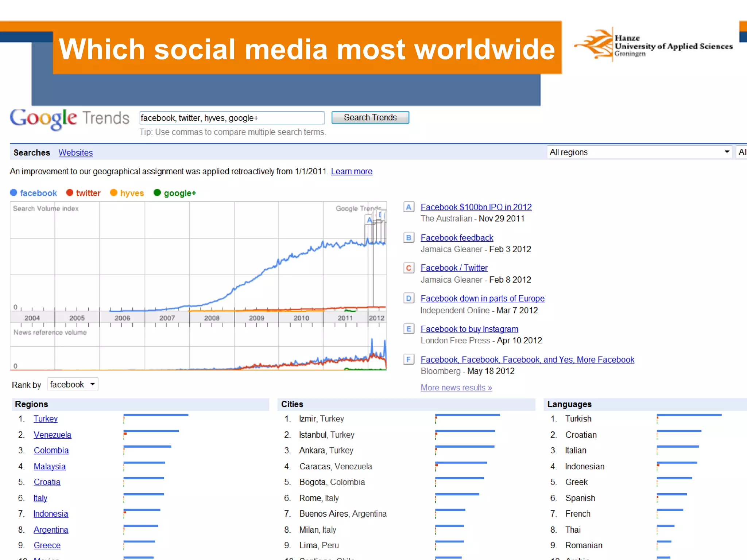The height and width of the screenshot is (560, 747).
Task: Click the twitter legend label
Action: [x=88, y=193]
